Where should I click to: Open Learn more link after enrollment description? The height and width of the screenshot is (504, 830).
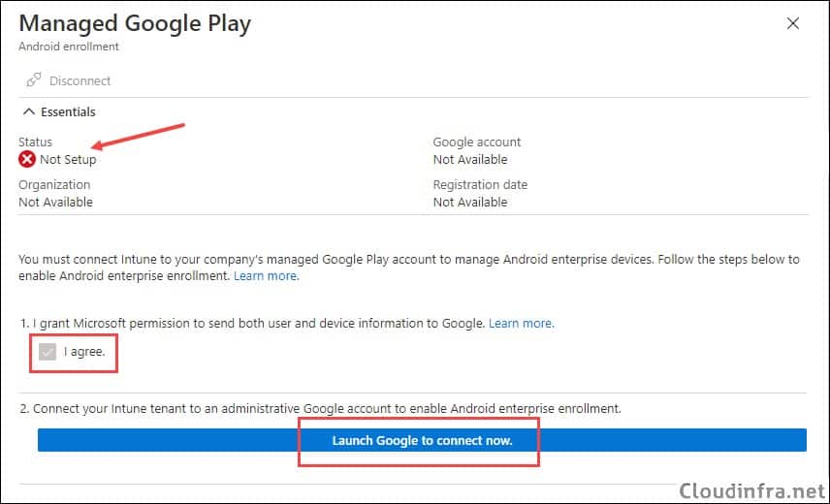pyautogui.click(x=267, y=276)
